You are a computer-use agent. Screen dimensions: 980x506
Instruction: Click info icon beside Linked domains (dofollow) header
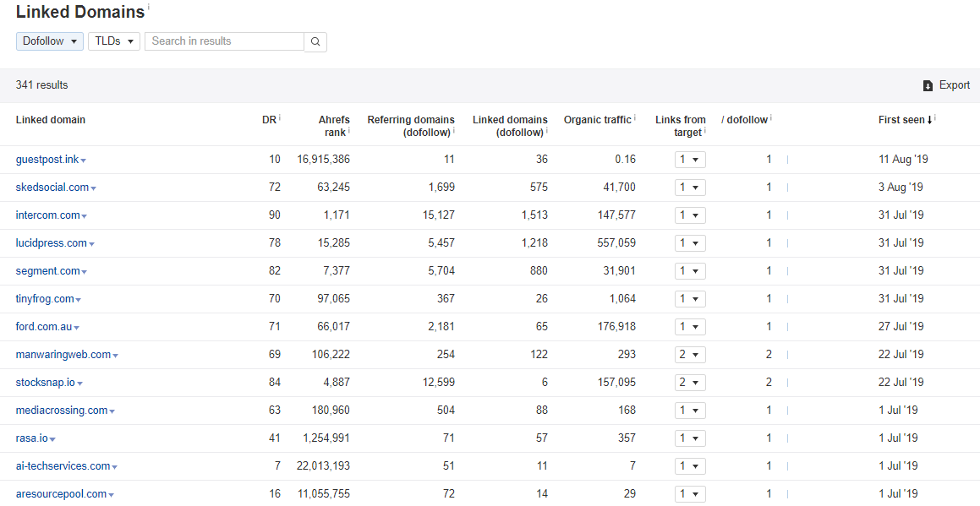point(547,131)
